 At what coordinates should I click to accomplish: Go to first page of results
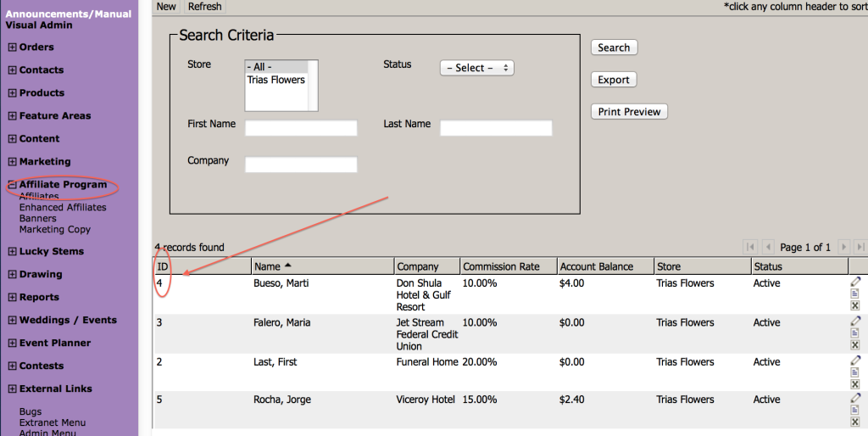tap(751, 247)
